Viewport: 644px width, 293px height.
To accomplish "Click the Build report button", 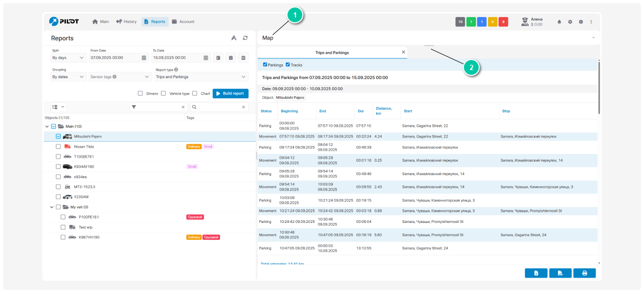I will pyautogui.click(x=230, y=93).
